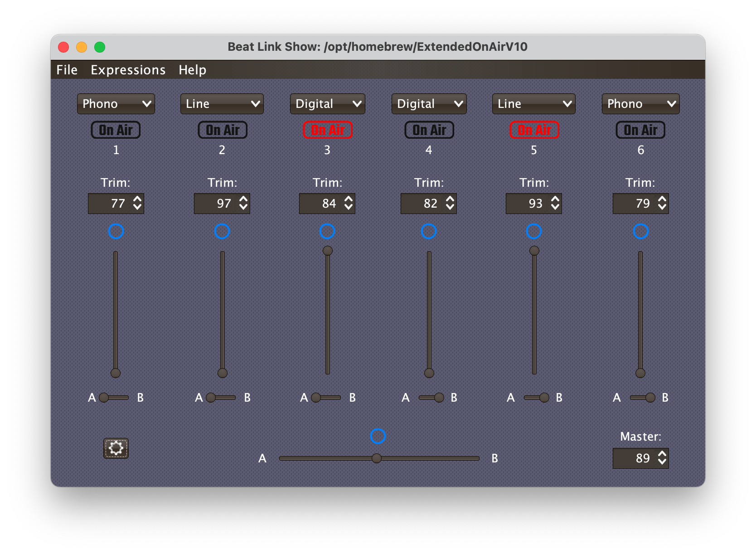Click the main A/B crossfader knob
Image resolution: width=756 pixels, height=554 pixels.
(x=377, y=458)
